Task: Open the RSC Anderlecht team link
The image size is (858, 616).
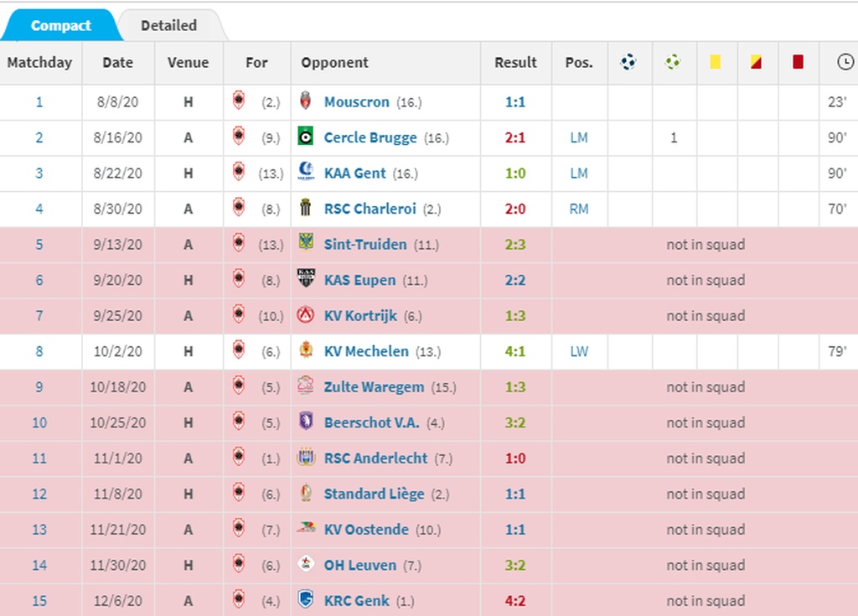Action: click(x=375, y=458)
